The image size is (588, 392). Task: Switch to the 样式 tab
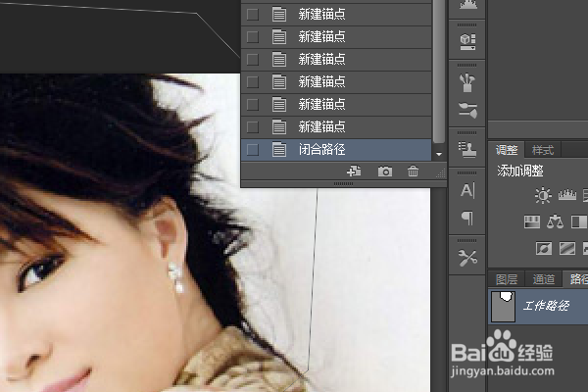pos(543,150)
